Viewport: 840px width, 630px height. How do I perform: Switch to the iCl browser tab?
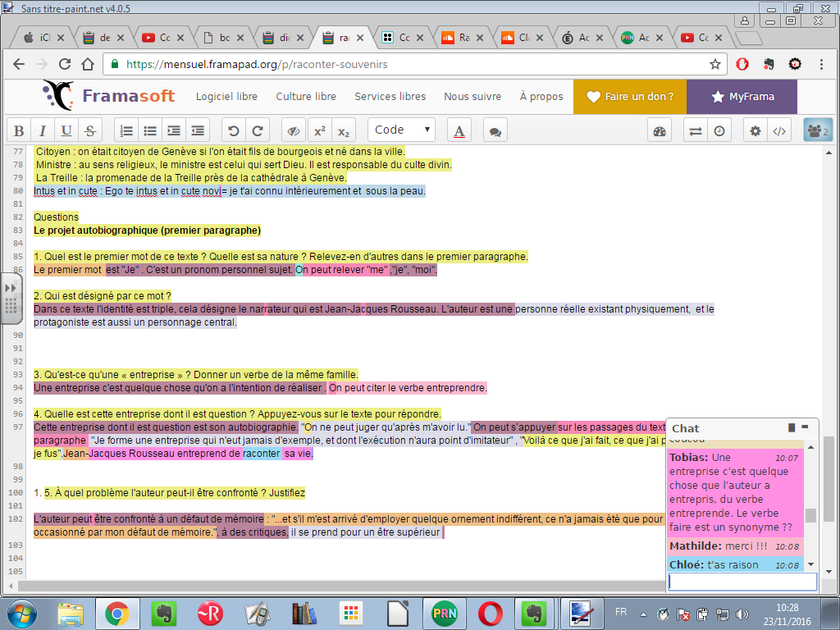(43, 38)
